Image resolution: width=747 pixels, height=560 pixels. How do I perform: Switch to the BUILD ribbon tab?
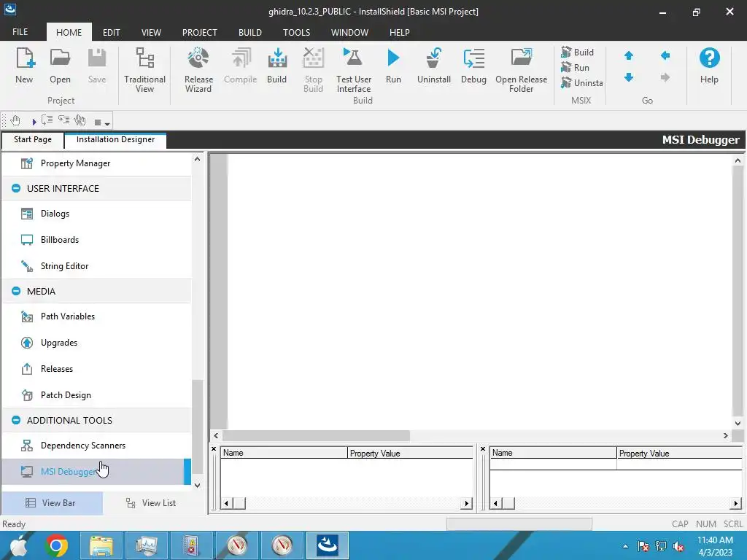click(250, 32)
